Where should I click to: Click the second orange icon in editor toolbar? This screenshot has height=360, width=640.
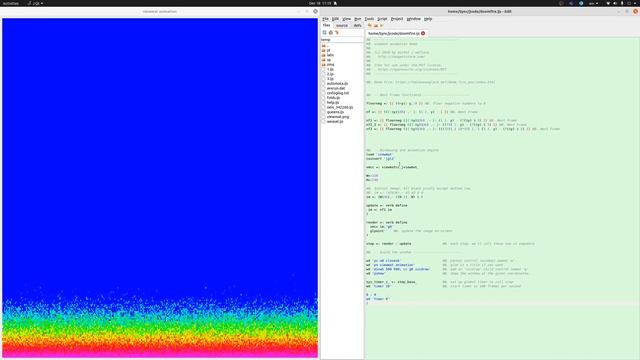(376, 26)
